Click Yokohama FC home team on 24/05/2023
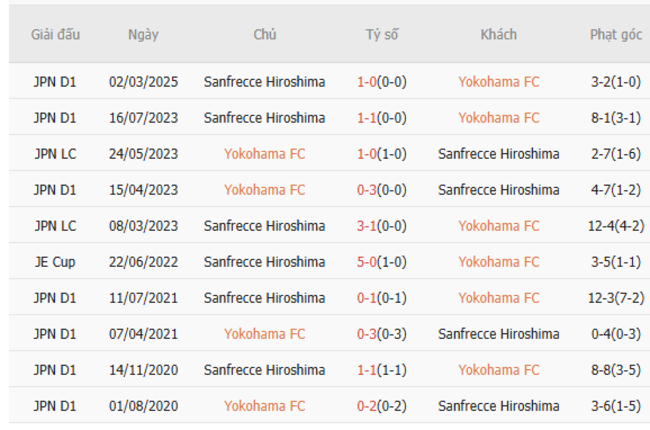650x430 pixels. click(264, 154)
